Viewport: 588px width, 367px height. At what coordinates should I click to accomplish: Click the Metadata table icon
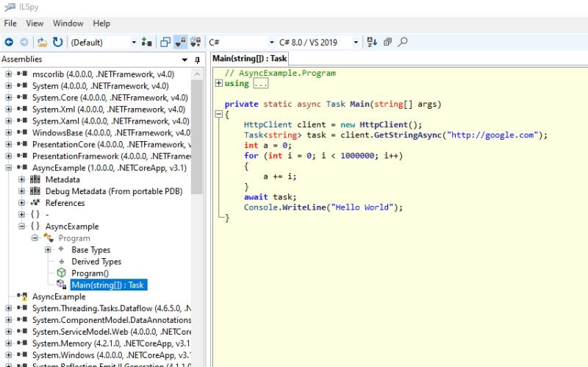(35, 179)
